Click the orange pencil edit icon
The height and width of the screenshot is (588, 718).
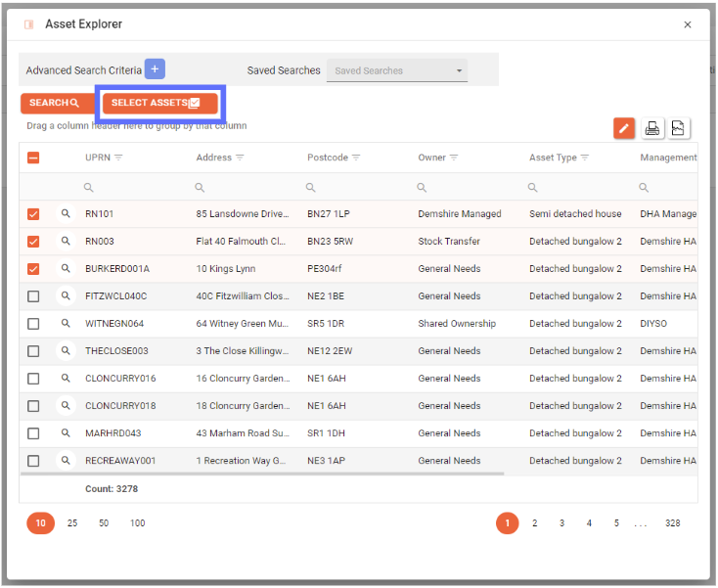pyautogui.click(x=624, y=128)
